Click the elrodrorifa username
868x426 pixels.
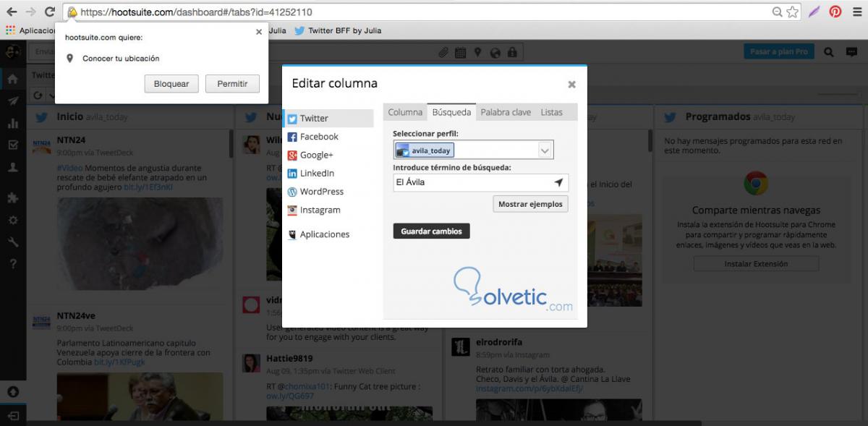pos(499,342)
